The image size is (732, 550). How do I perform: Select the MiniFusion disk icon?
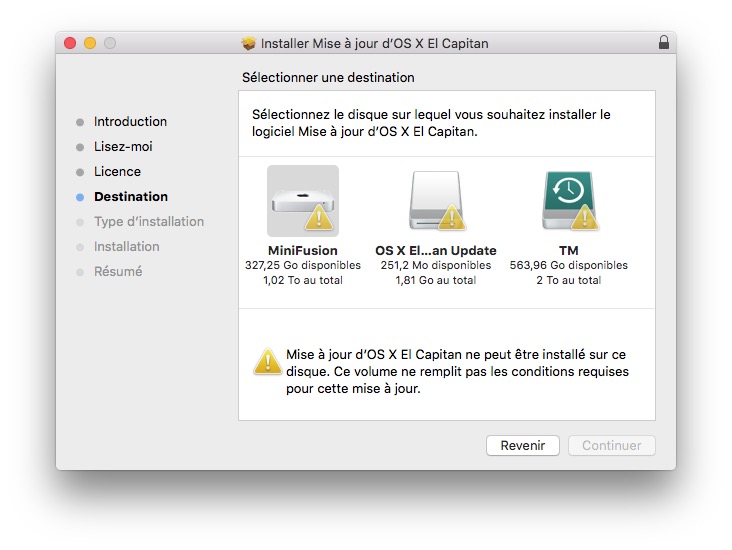pos(303,201)
